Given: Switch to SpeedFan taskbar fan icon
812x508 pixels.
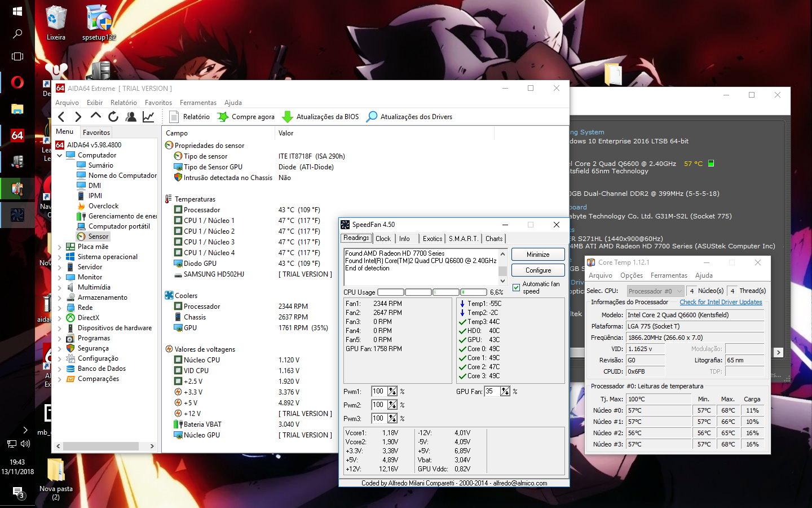Looking at the screenshot, I should pos(17,215).
